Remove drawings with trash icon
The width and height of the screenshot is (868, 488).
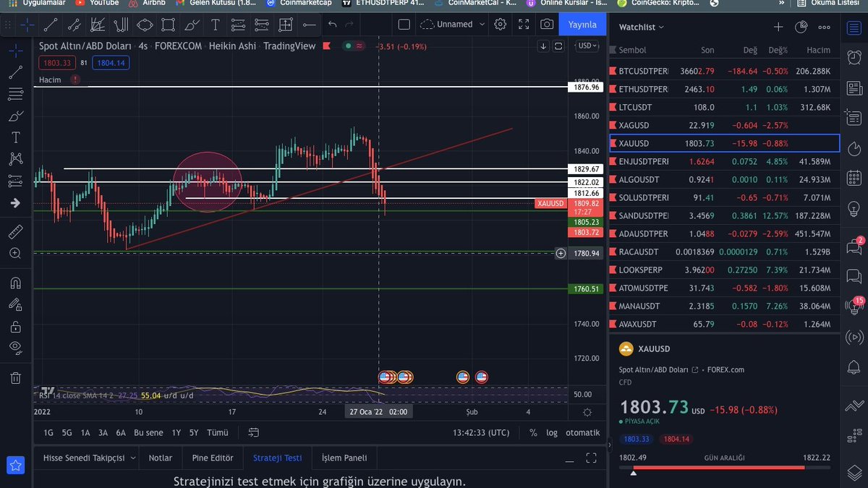click(16, 377)
